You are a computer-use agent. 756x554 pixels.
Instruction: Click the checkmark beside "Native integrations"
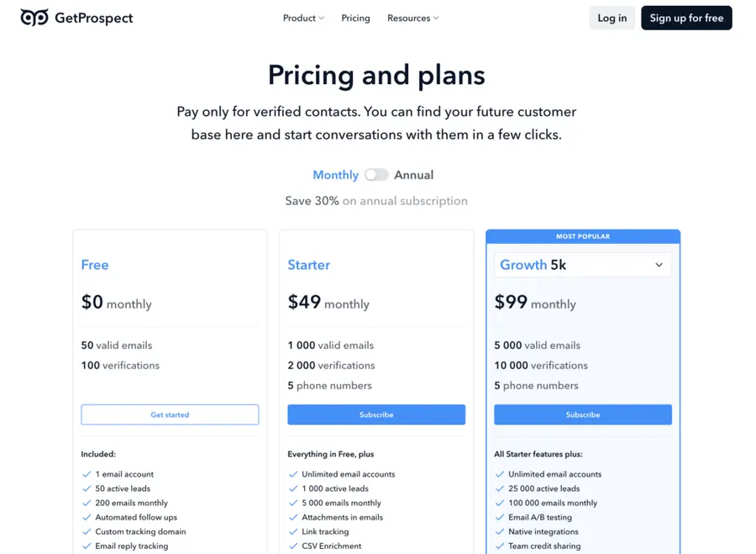tap(500, 531)
